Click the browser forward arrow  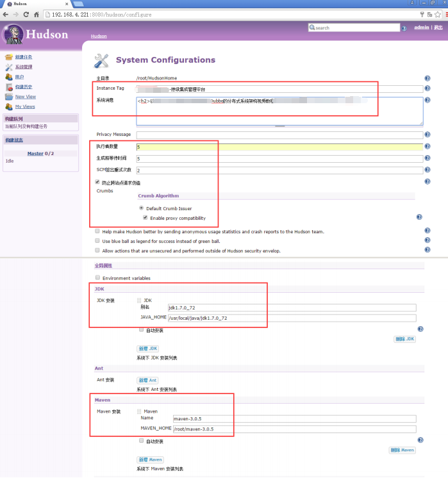[x=16, y=14]
